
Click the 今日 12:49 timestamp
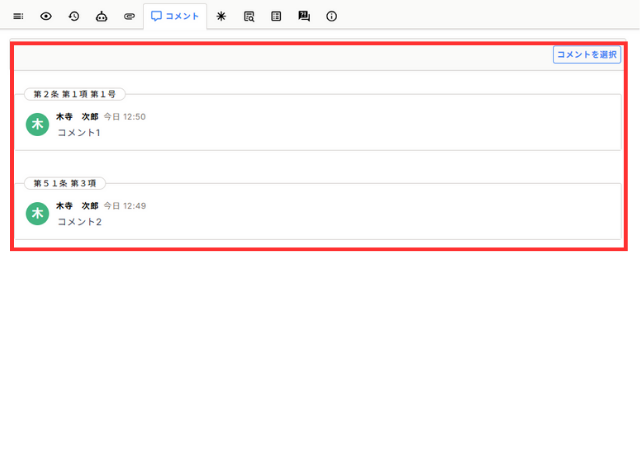pos(125,206)
